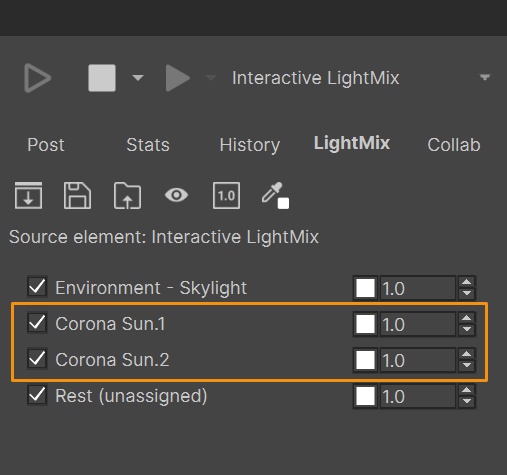This screenshot has height=475, width=507.
Task: Save LightMix using floppy disk icon
Action: pos(77,195)
